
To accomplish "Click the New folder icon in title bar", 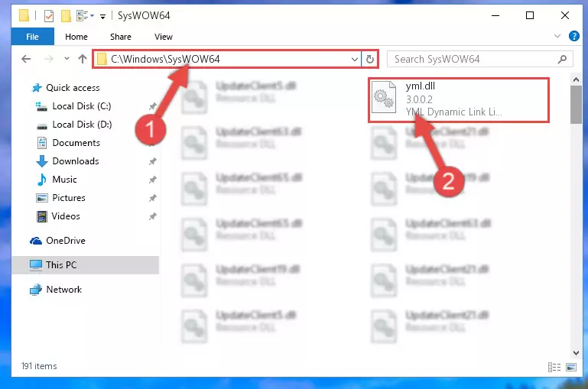I will 66,16.
